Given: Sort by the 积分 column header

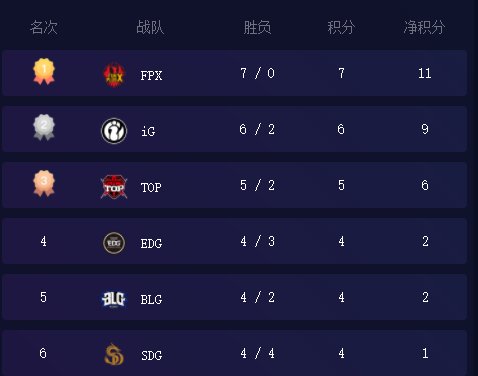Looking at the screenshot, I should [x=341, y=27].
